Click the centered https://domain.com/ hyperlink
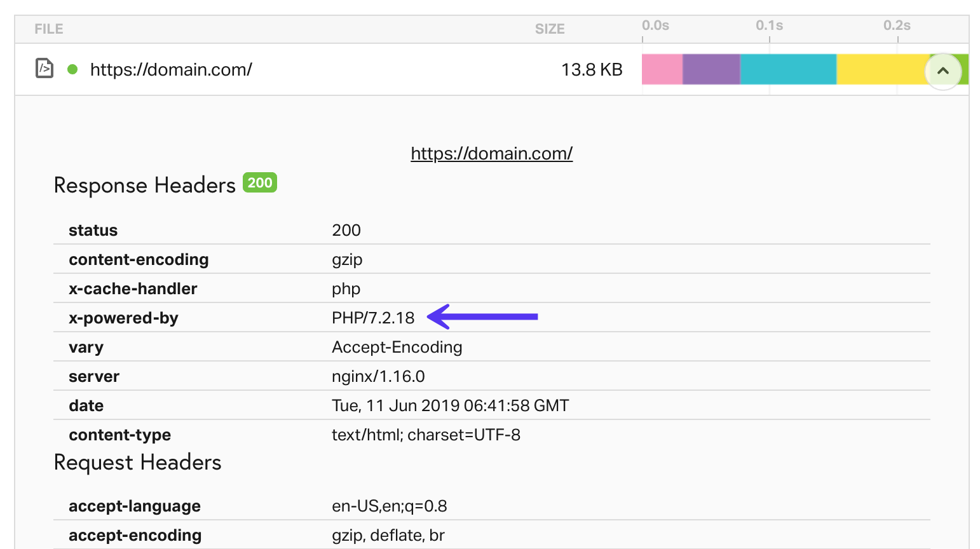Screen dimensions: 980x549 click(491, 153)
